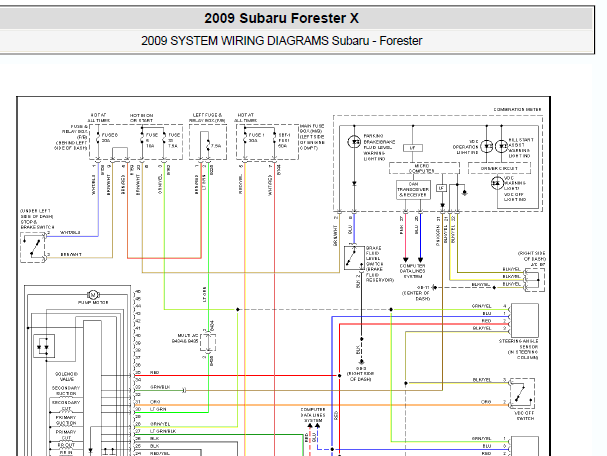Click the "RED/YEL" wire label
Viewport: 607px width, 456px height.
tap(160, 453)
